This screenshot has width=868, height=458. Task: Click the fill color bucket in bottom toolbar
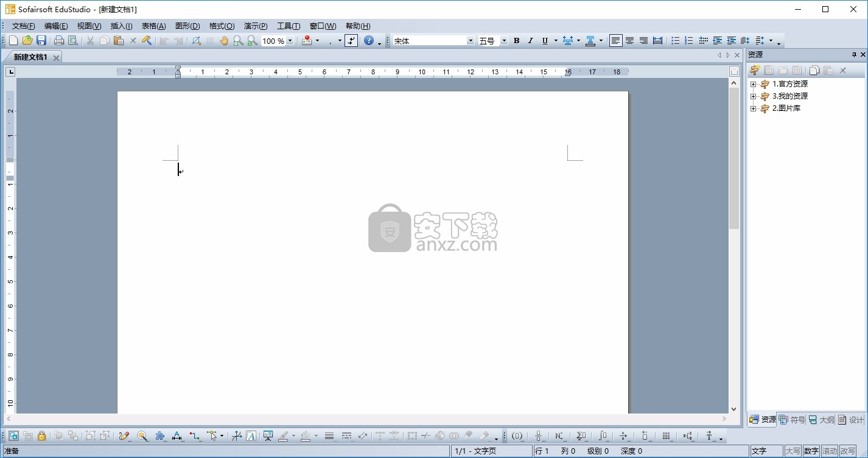pos(306,436)
